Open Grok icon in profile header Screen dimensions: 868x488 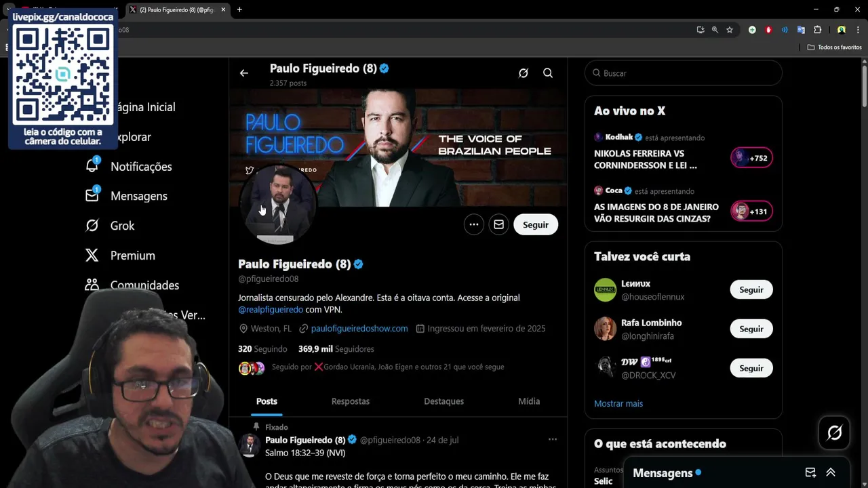coord(524,73)
